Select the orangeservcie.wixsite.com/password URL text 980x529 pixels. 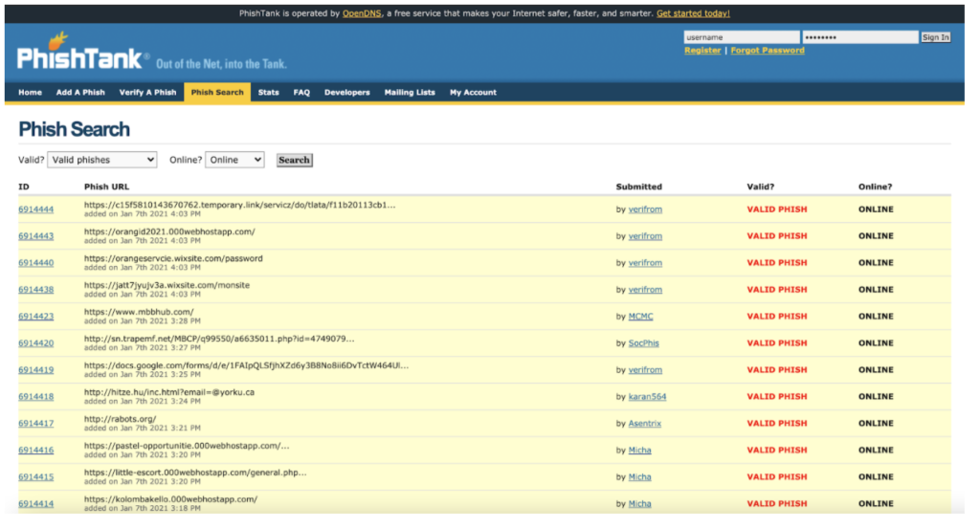(173, 259)
